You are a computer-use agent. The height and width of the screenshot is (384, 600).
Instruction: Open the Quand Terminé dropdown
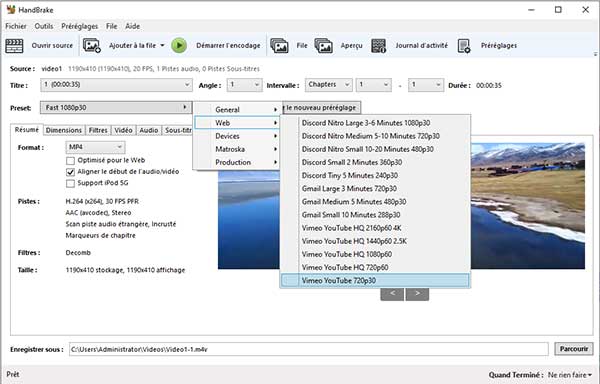(570, 375)
